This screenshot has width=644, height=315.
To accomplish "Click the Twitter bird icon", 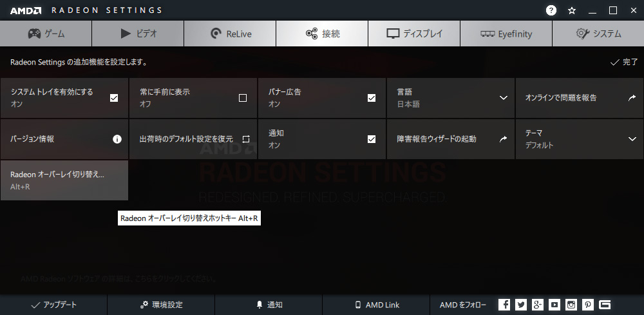I will pyautogui.click(x=521, y=305).
